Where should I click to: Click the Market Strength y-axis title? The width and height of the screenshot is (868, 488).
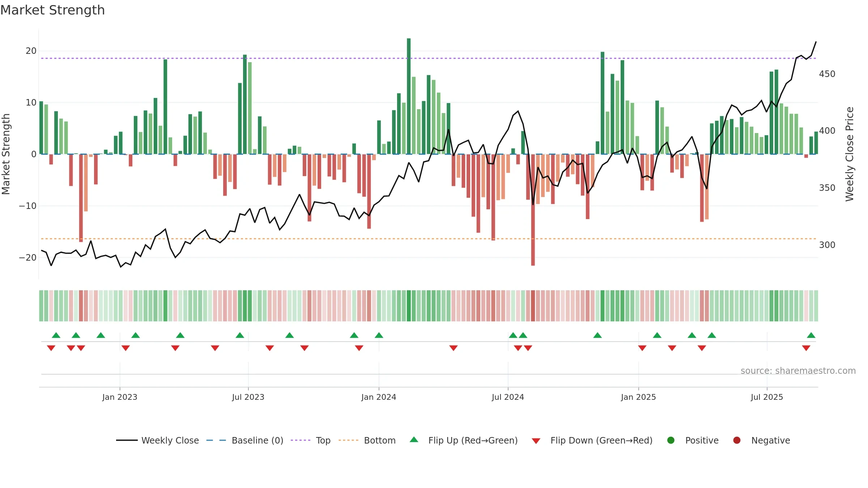6,154
